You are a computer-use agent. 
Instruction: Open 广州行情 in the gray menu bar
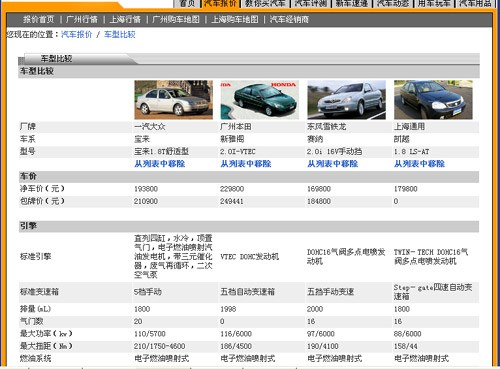82,20
